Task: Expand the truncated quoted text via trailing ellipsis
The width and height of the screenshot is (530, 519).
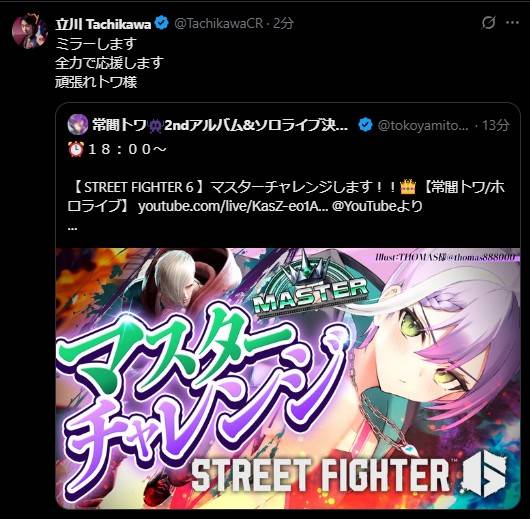Action: 72,228
